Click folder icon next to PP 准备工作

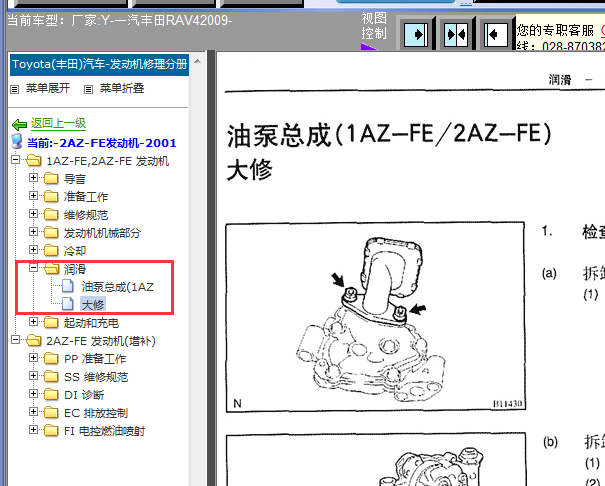(x=51, y=358)
